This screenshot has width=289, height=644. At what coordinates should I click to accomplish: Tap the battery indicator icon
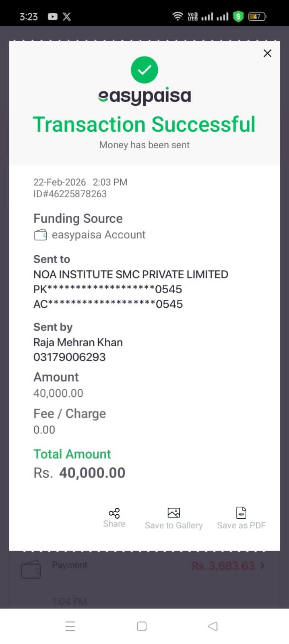[257, 17]
